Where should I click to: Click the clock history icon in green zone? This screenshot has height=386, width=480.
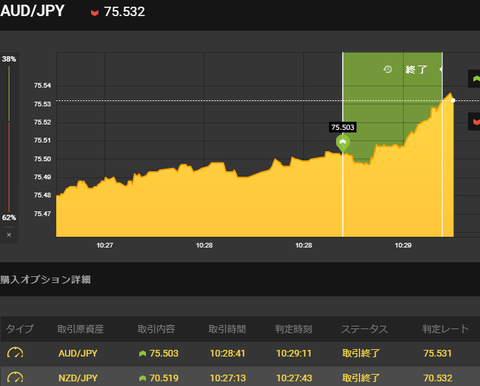[x=387, y=69]
